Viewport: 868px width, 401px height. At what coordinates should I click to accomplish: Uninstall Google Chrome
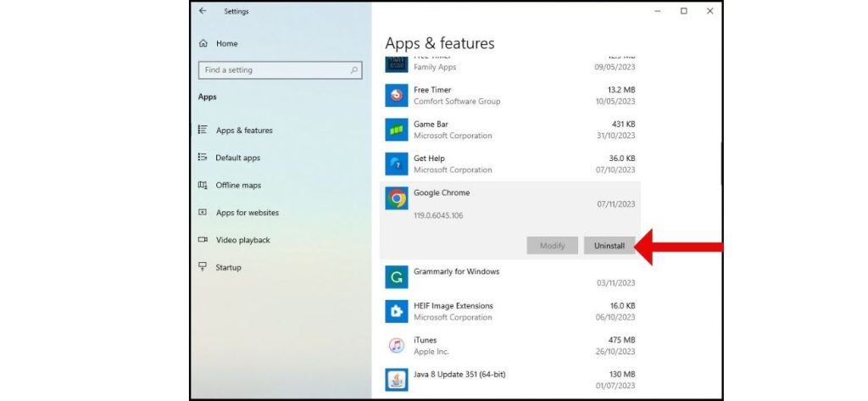[609, 246]
